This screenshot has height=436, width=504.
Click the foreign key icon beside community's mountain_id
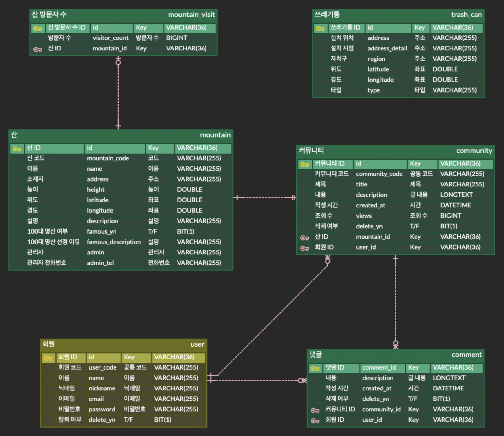pos(304,237)
